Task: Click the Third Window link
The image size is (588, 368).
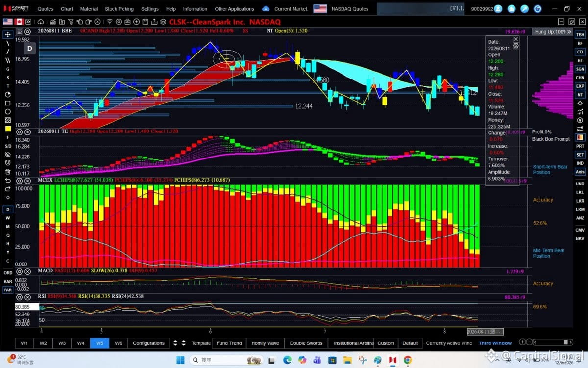Action: point(495,343)
